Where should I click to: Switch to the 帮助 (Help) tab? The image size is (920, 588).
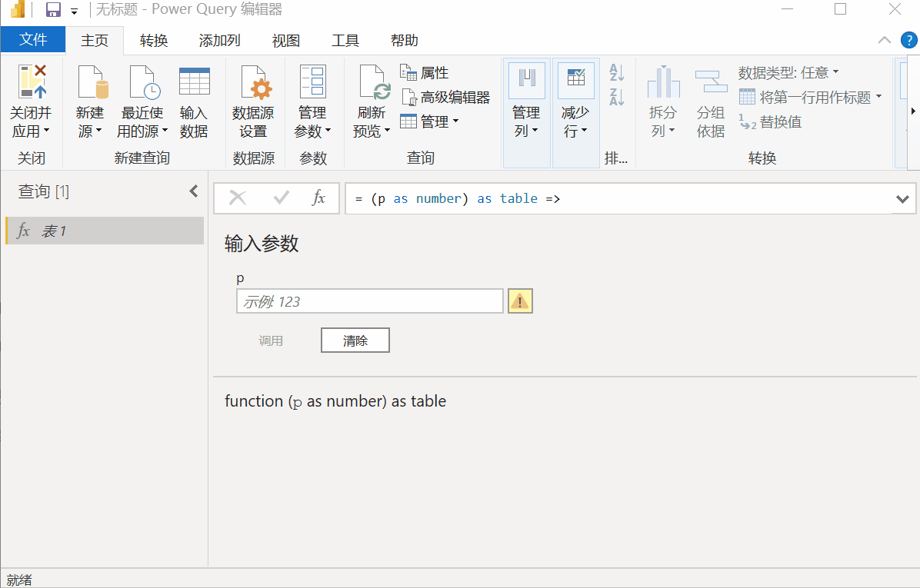[405, 41]
